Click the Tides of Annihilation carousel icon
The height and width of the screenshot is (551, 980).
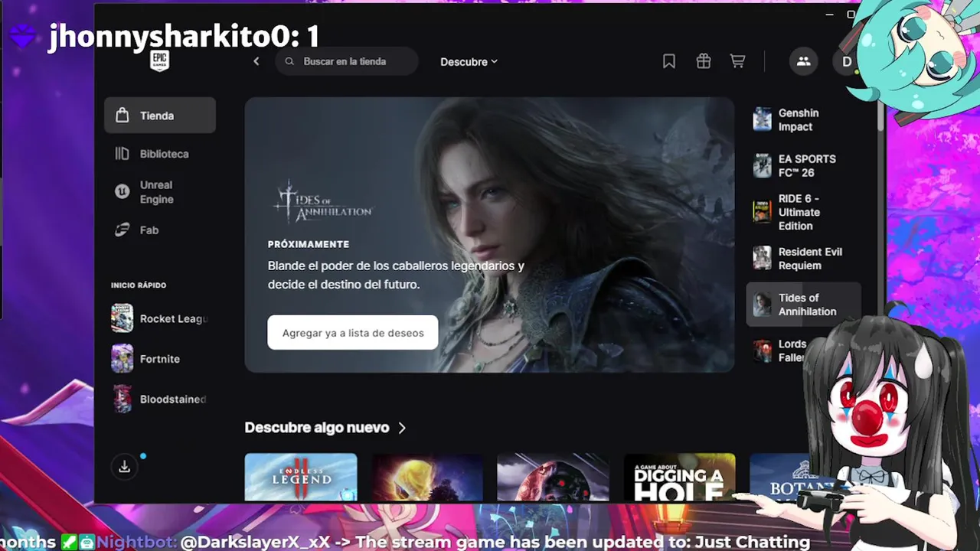click(x=762, y=305)
